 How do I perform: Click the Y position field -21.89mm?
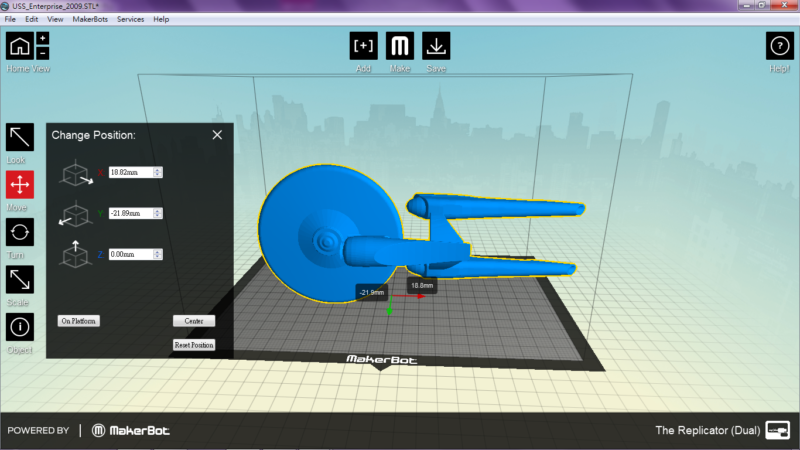131,213
